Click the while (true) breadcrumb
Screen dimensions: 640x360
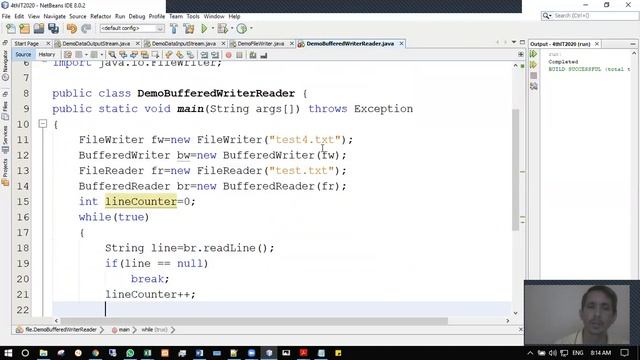[154, 330]
